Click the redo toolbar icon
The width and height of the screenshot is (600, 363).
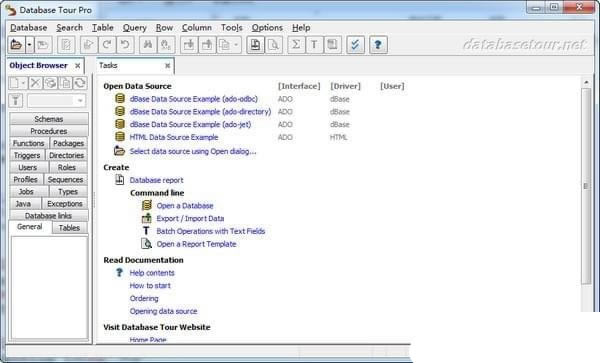point(107,45)
